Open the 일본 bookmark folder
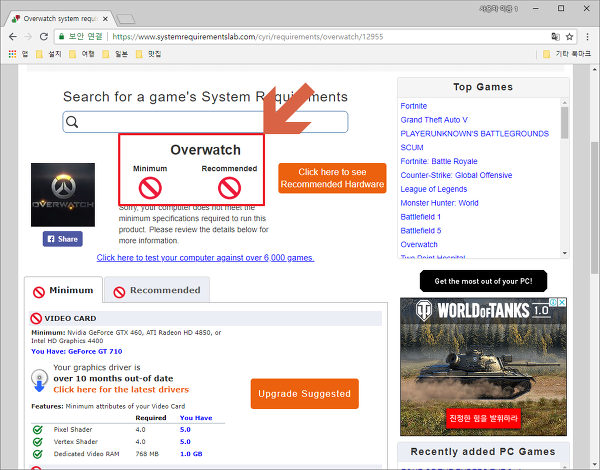 (115, 54)
